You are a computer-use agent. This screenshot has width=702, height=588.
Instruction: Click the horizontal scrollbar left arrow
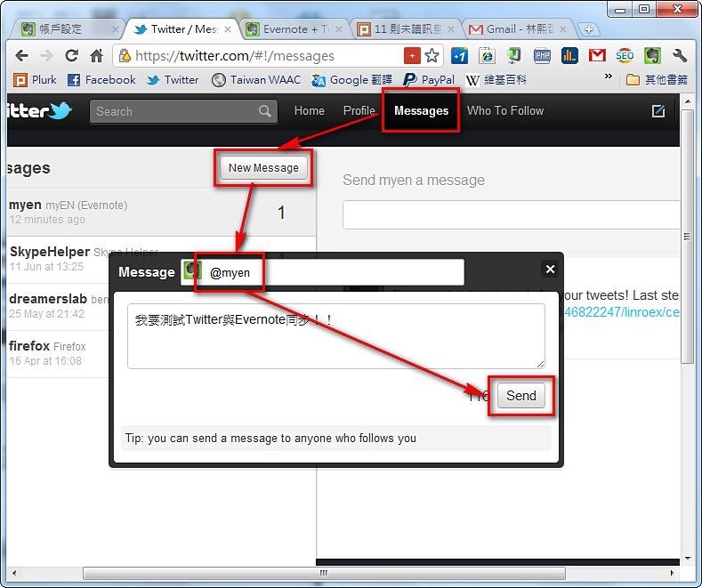point(14,573)
